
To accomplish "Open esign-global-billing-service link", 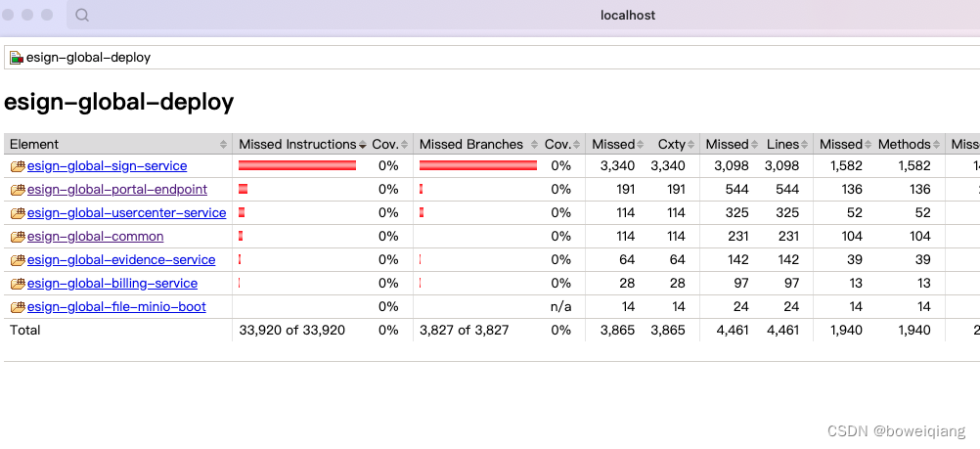I will coord(112,284).
